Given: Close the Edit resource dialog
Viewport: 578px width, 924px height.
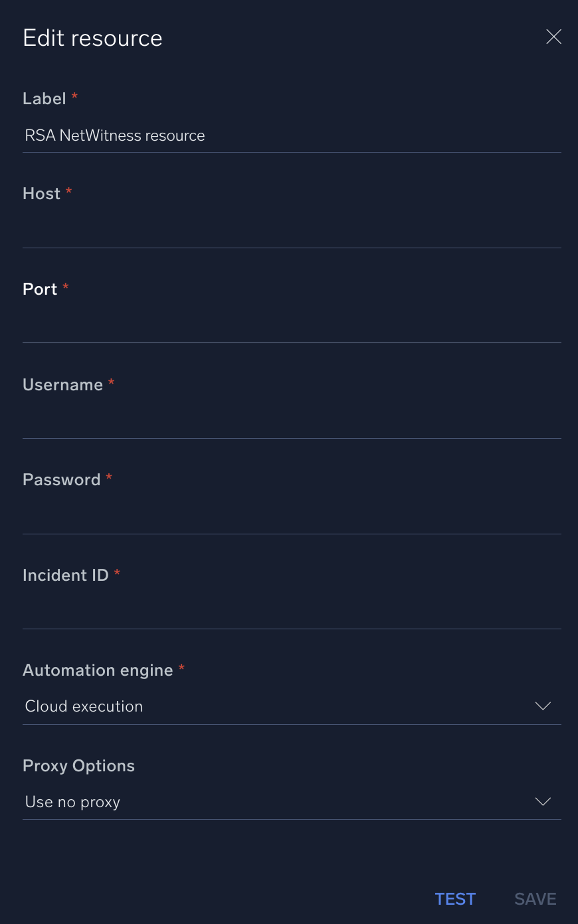Looking at the screenshot, I should (553, 37).
